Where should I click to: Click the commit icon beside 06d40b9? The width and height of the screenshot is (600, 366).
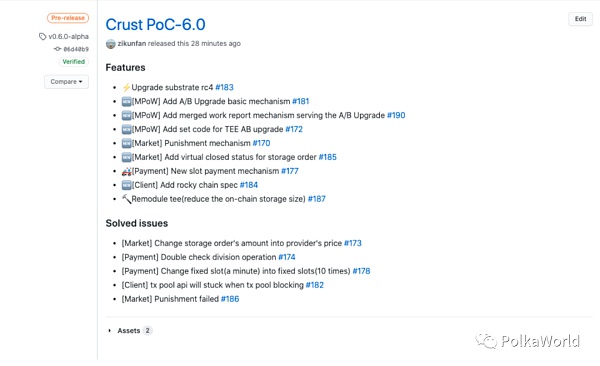57,49
